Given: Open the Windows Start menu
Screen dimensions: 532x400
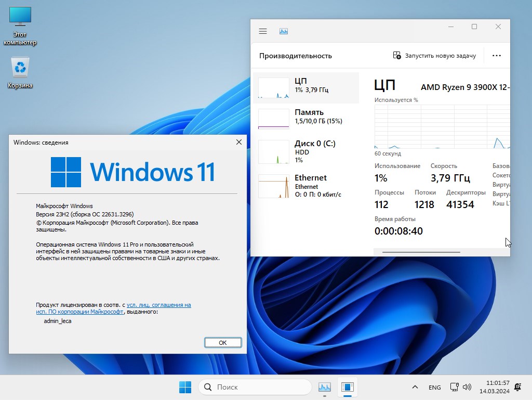Looking at the screenshot, I should (185, 387).
